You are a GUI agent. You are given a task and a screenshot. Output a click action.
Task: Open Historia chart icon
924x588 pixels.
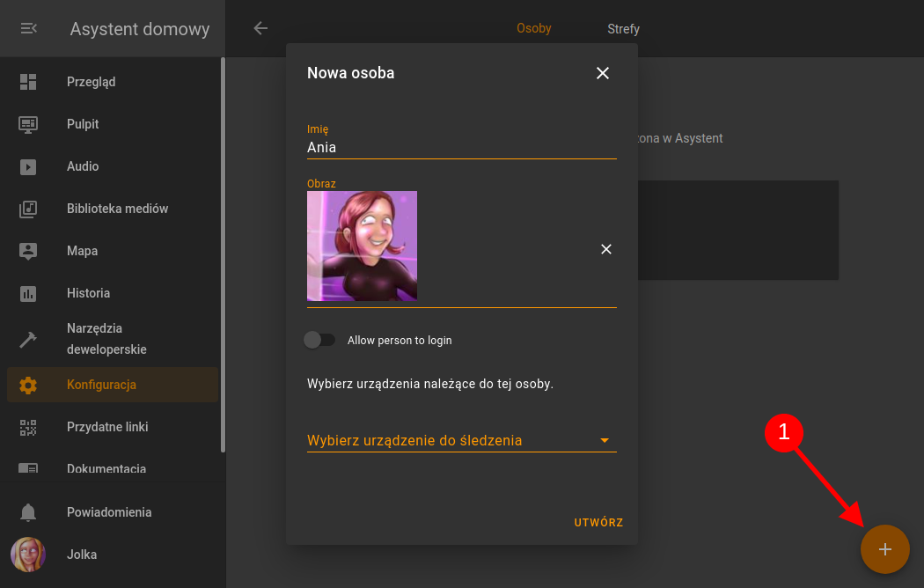click(x=28, y=293)
